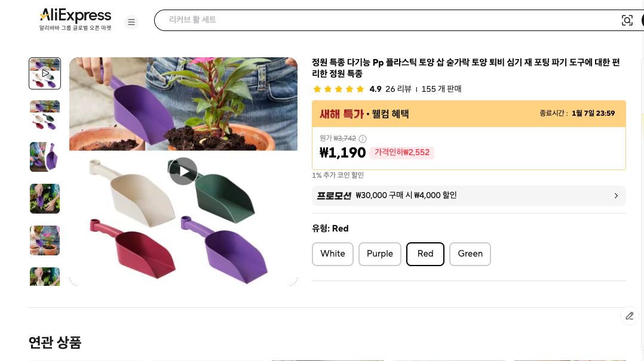Select the Red variant swatch
Image resolution: width=644 pixels, height=361 pixels.
(425, 254)
